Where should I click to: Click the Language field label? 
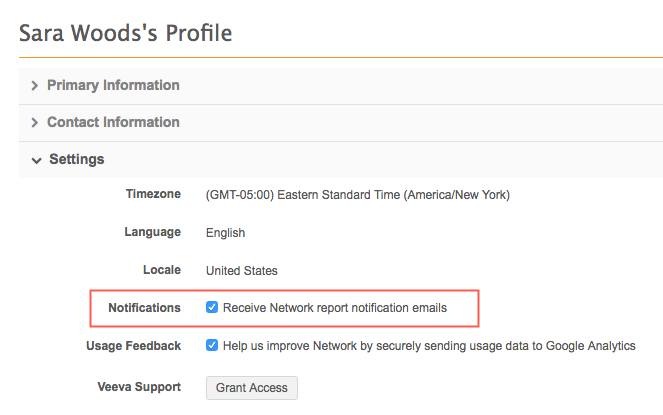pos(152,232)
